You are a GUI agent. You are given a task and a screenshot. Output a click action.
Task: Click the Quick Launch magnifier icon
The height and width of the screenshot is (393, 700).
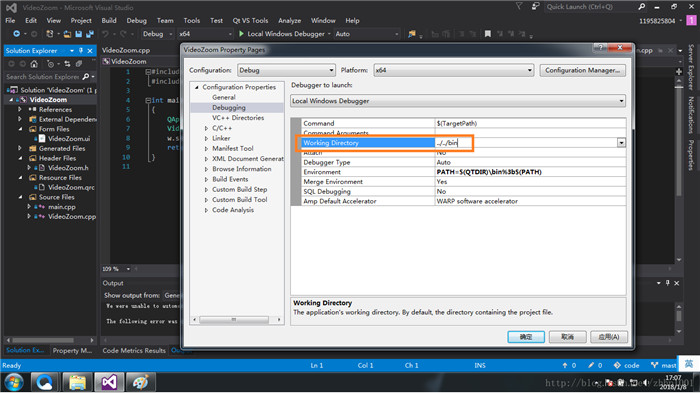tap(642, 7)
